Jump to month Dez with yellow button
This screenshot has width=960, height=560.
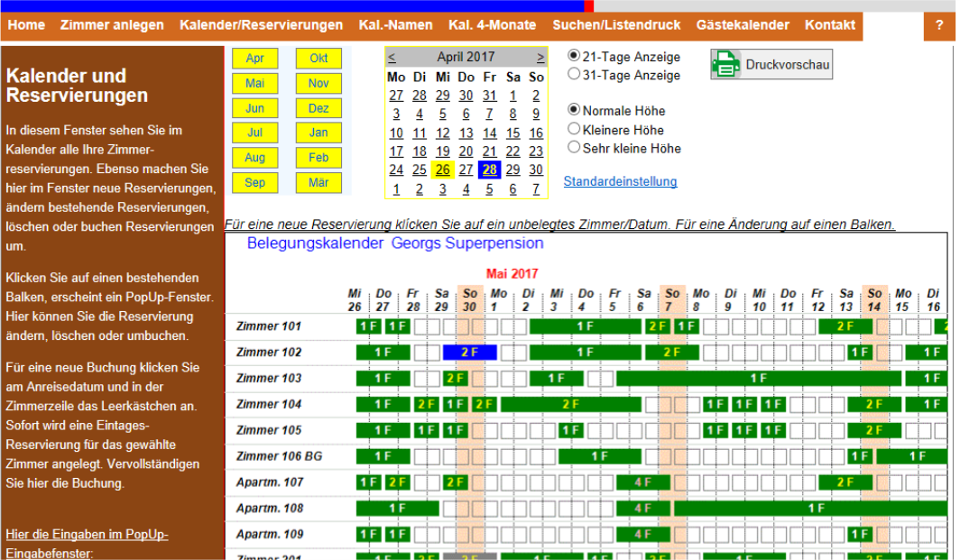coord(318,108)
